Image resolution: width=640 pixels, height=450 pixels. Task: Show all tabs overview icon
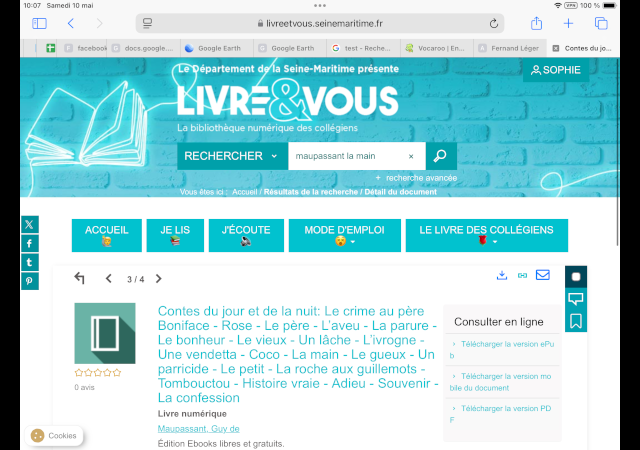pos(601,23)
